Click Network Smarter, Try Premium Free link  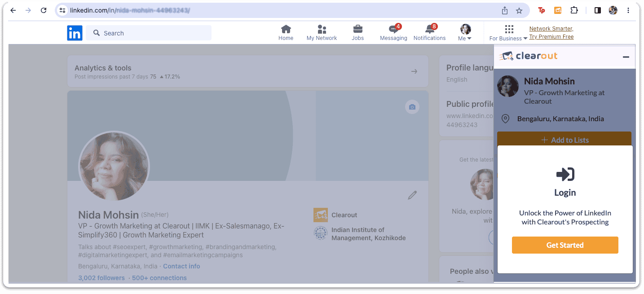551,33
